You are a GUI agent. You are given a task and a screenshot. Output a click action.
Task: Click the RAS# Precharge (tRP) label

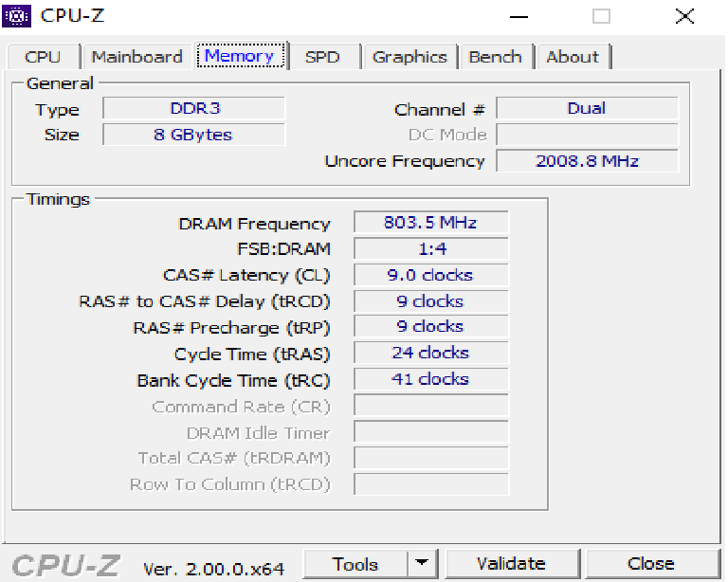(231, 328)
